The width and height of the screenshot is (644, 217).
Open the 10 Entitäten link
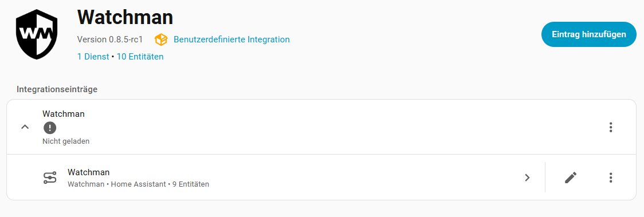click(140, 57)
